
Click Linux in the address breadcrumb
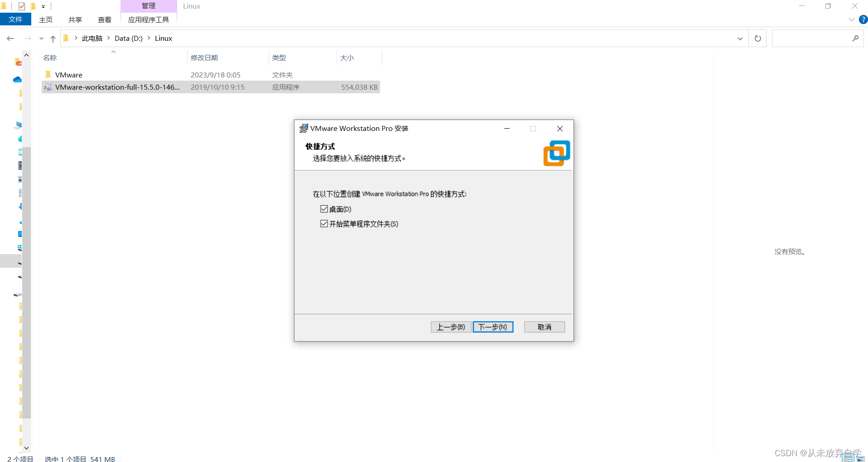click(164, 38)
